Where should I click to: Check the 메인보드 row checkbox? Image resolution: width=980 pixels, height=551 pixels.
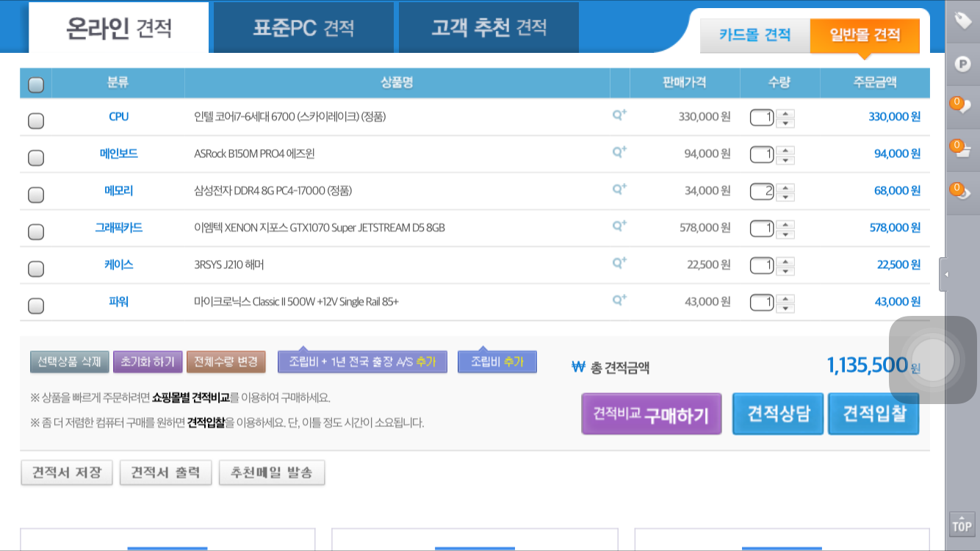[36, 157]
